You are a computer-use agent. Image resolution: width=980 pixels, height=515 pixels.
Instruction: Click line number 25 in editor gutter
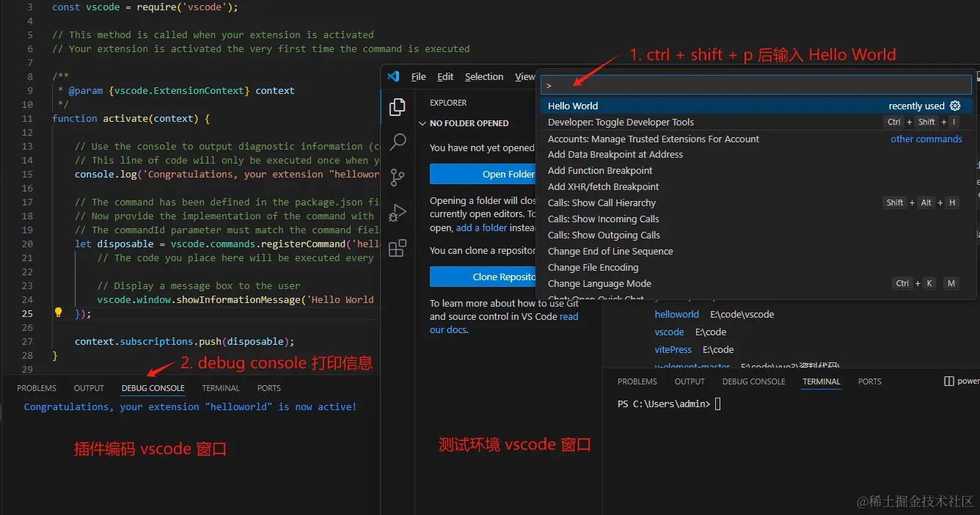pos(27,313)
